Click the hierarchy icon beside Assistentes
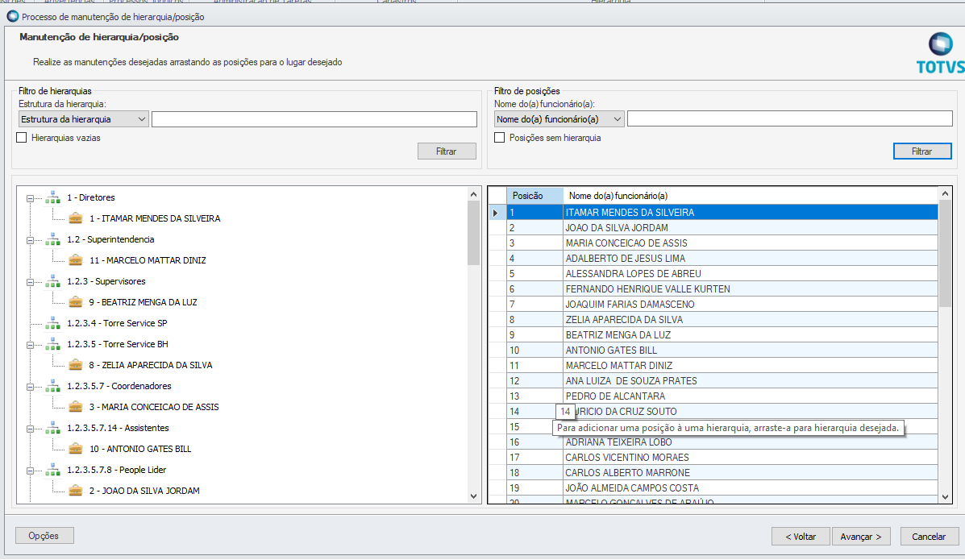This screenshot has height=560, width=965. point(53,428)
